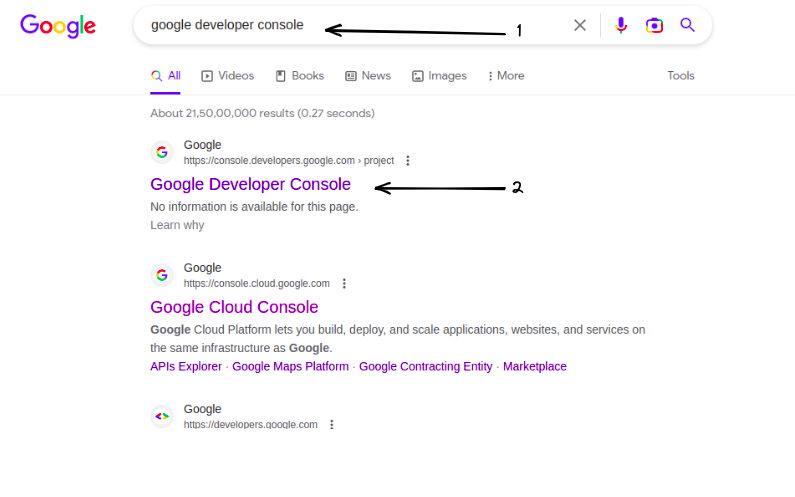Image resolution: width=795 pixels, height=497 pixels.
Task: Open three-dot menu for Google Cloud Console result
Action: pyautogui.click(x=344, y=283)
